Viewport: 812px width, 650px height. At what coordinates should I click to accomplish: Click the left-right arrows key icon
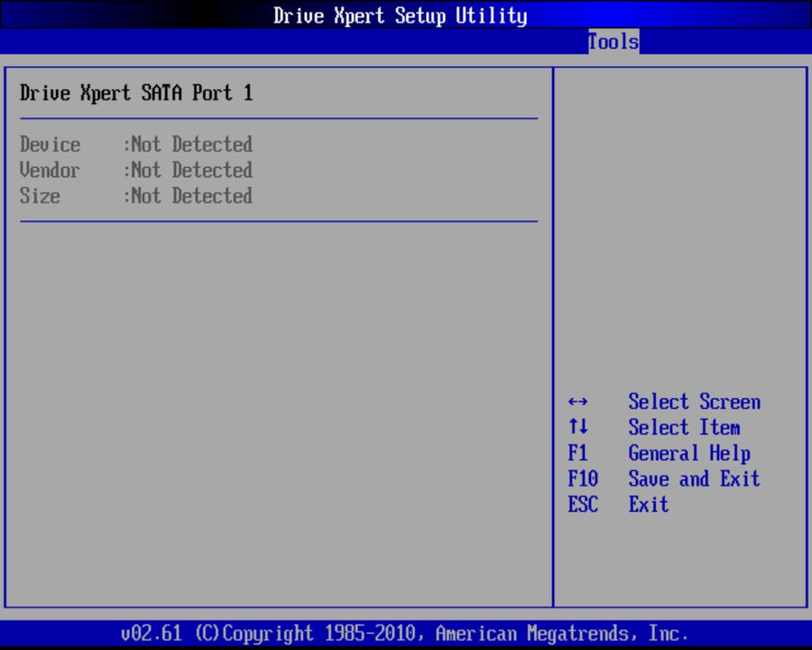point(577,402)
